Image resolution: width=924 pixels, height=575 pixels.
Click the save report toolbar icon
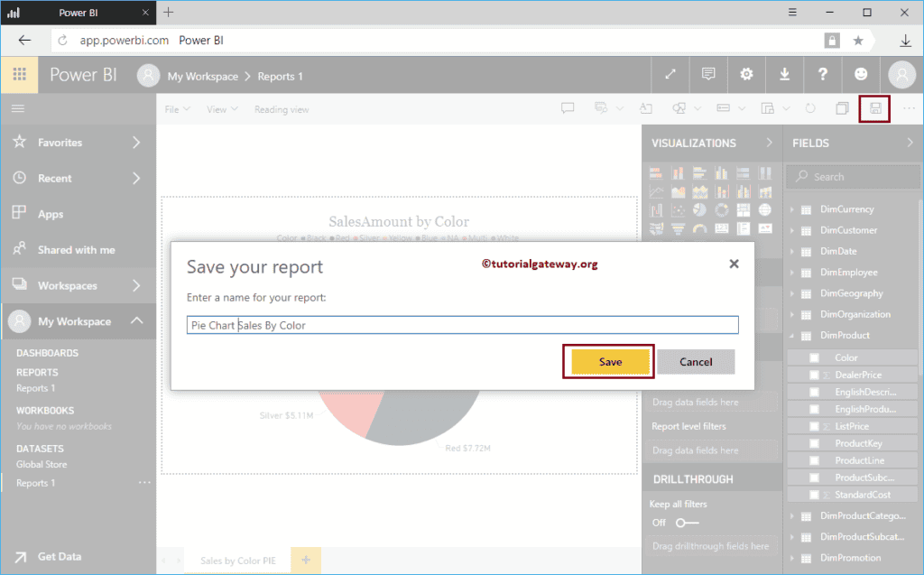coord(875,108)
